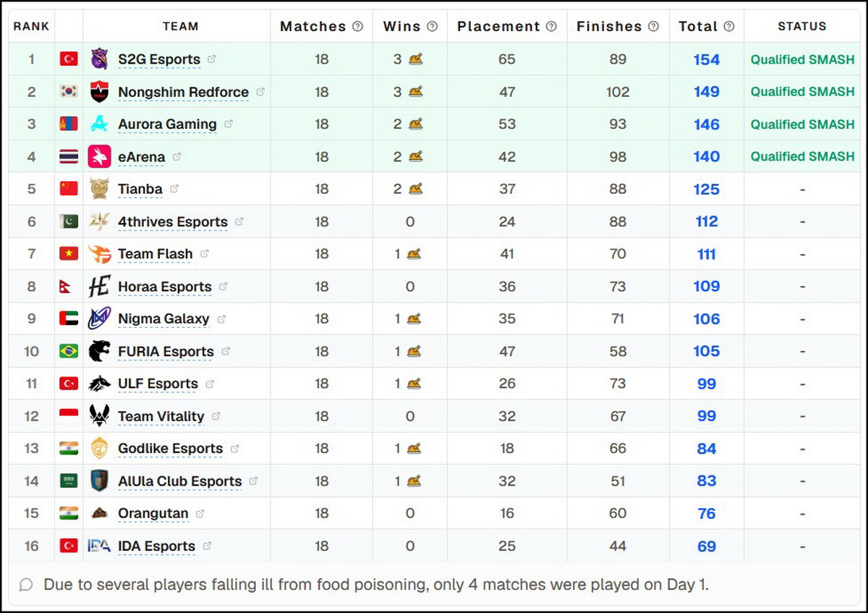Click the Total score 154
The image size is (868, 613).
pyautogui.click(x=707, y=59)
